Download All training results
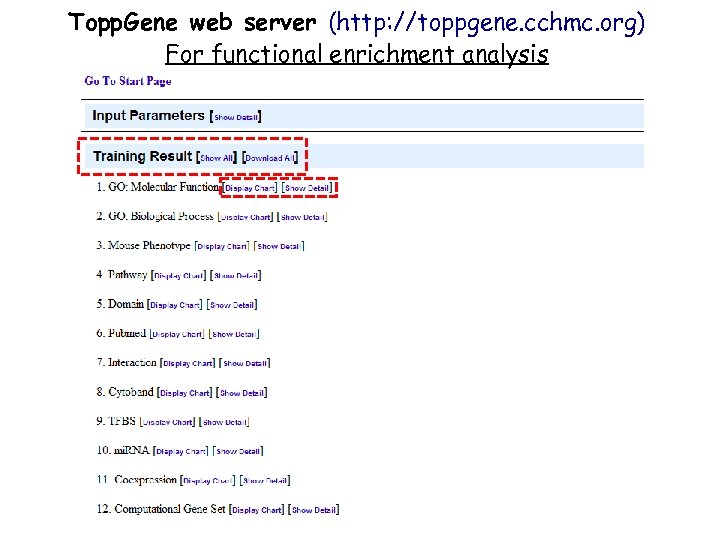This screenshot has height=540, width=720. (x=270, y=158)
